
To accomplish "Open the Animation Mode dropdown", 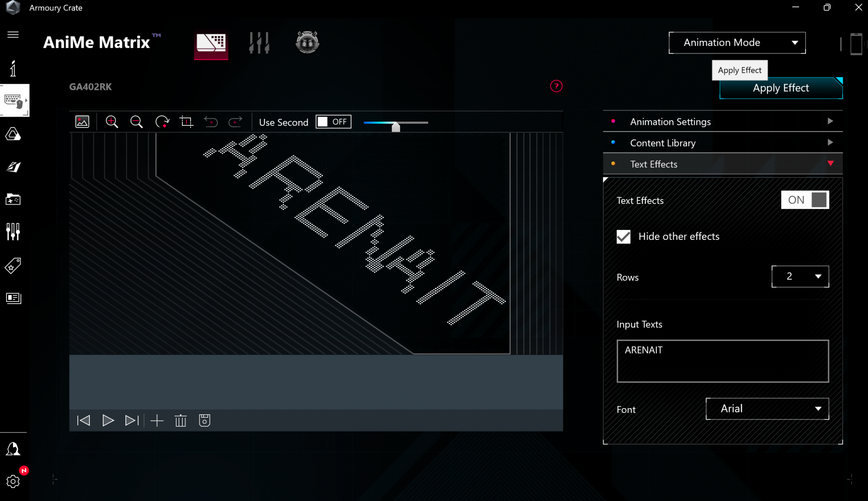I will pos(737,43).
